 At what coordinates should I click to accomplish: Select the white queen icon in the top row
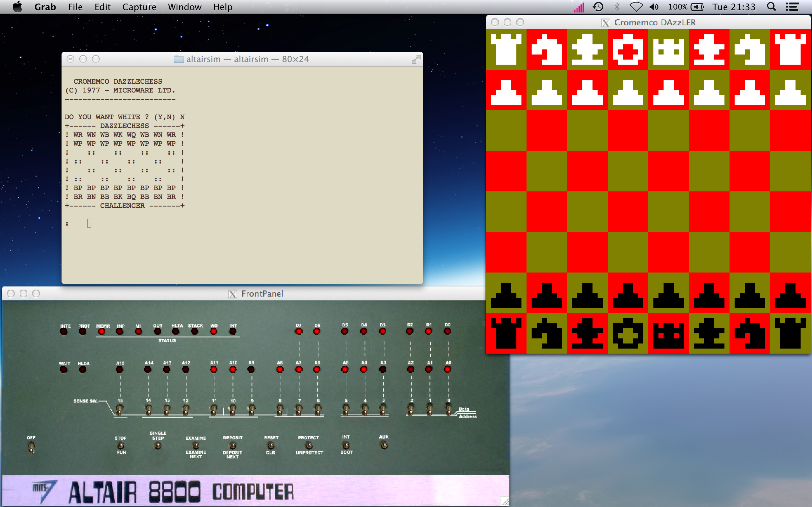669,50
